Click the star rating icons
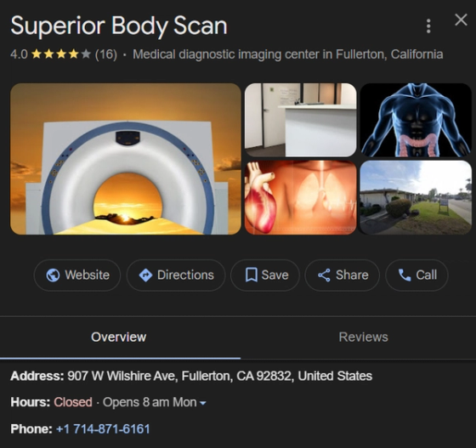The image size is (476, 448). (61, 54)
